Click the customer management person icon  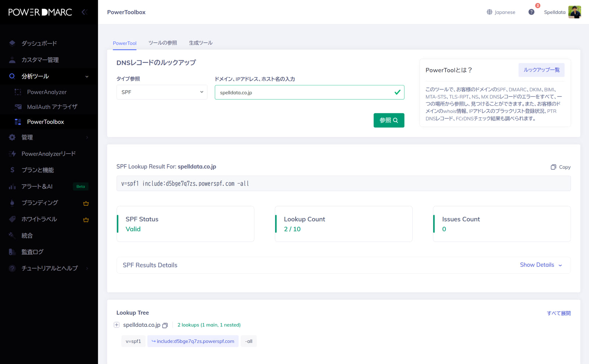click(12, 60)
